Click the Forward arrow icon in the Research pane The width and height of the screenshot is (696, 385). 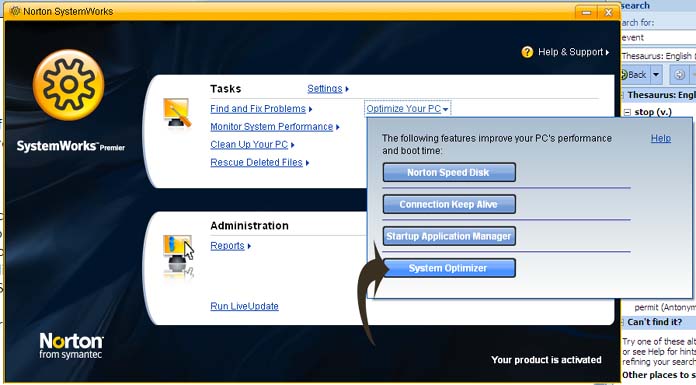coord(679,75)
